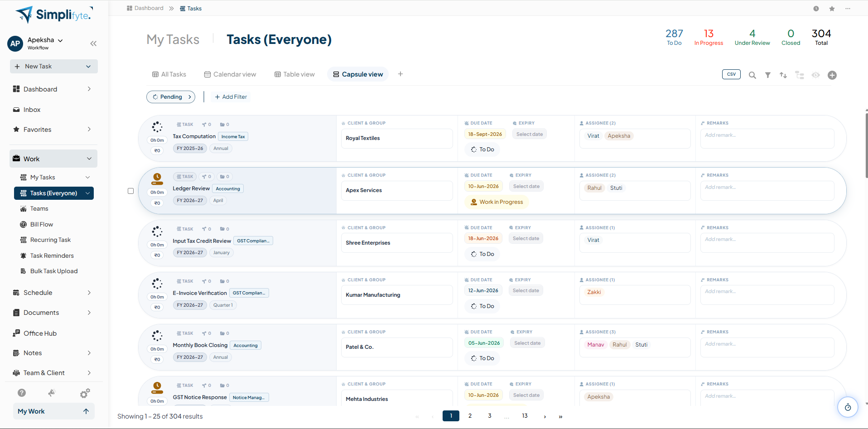868x429 pixels.
Task: Tick the checkbox for Ledger Review task
Action: [x=130, y=191]
